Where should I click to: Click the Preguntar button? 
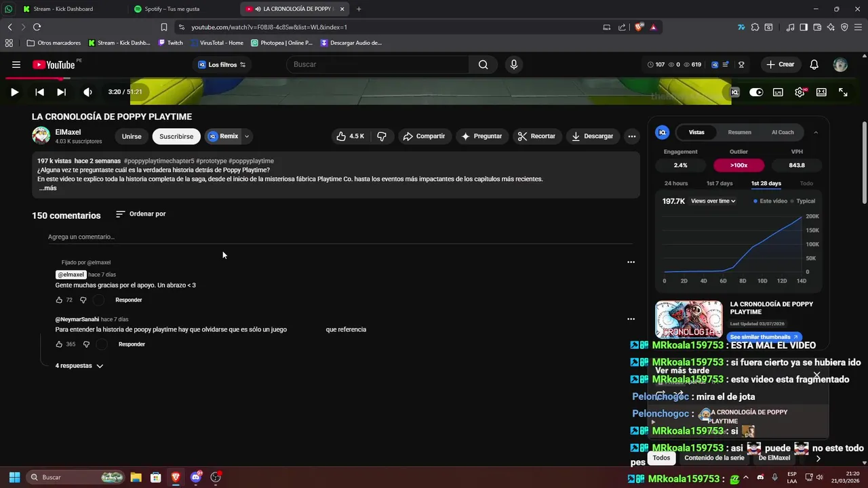[x=481, y=136]
